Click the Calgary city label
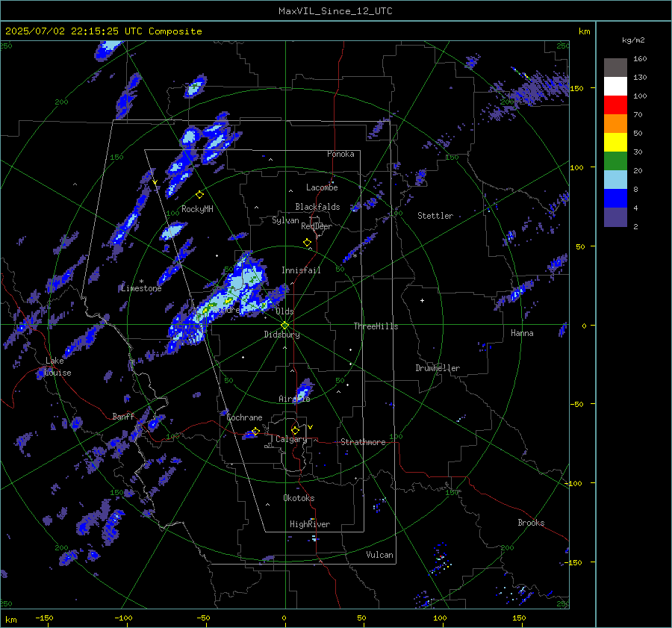 (291, 439)
